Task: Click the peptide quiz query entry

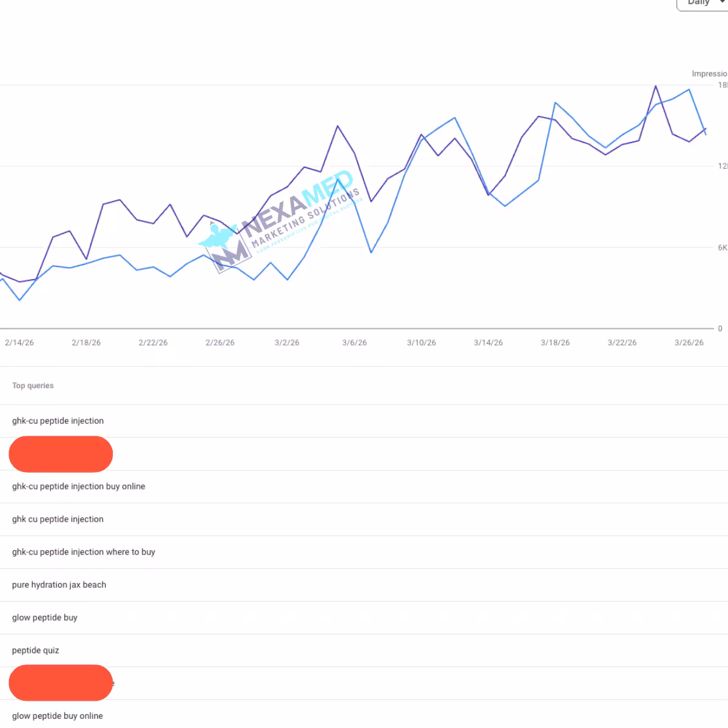Action: tap(35, 650)
